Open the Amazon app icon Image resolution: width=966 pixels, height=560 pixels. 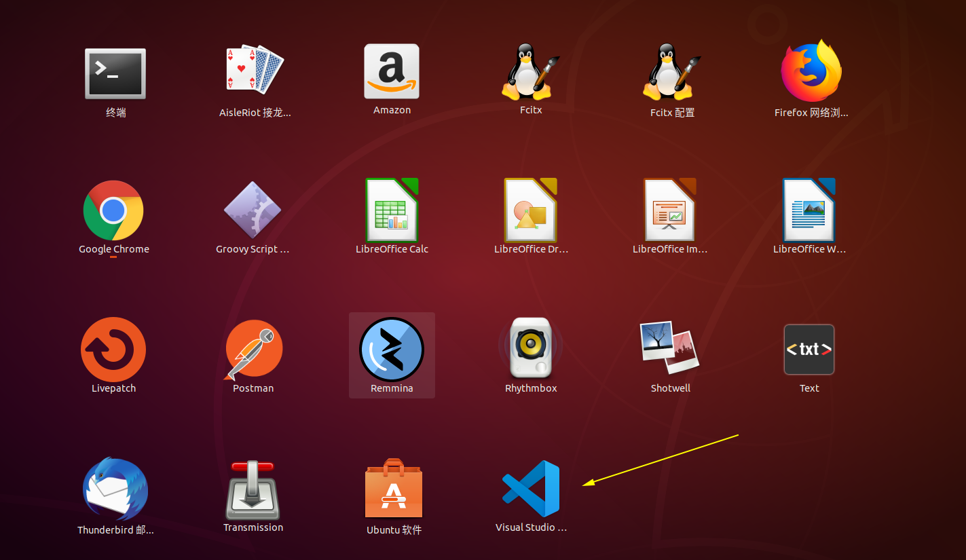pyautogui.click(x=392, y=71)
